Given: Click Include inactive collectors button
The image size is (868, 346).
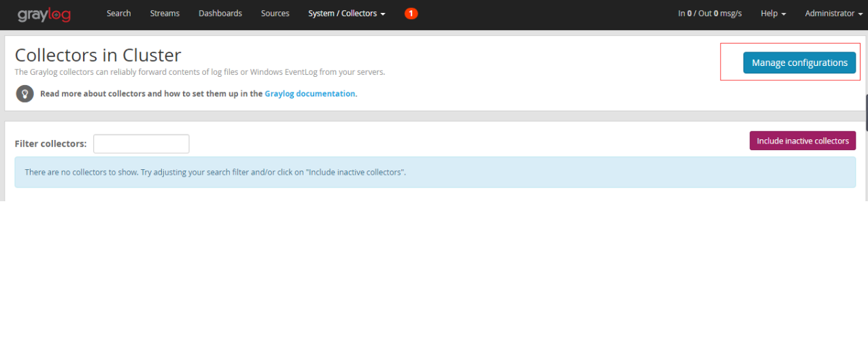Looking at the screenshot, I should pos(803,141).
